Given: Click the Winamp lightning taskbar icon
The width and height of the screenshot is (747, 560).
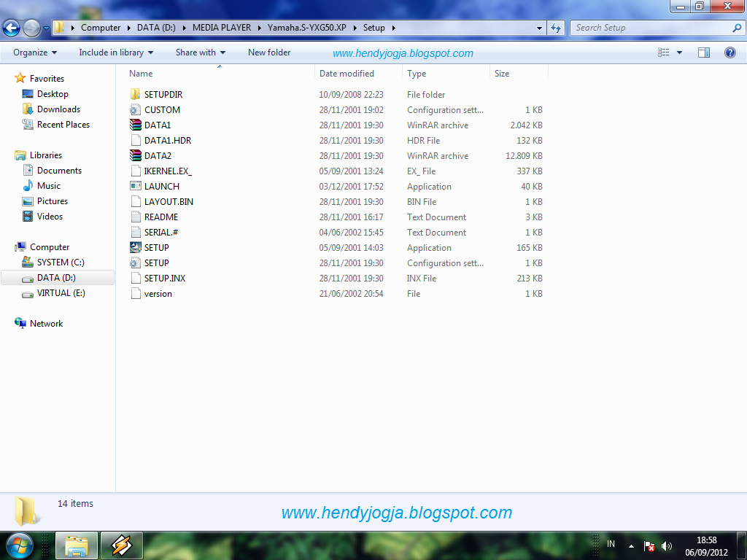Looking at the screenshot, I should tap(122, 545).
